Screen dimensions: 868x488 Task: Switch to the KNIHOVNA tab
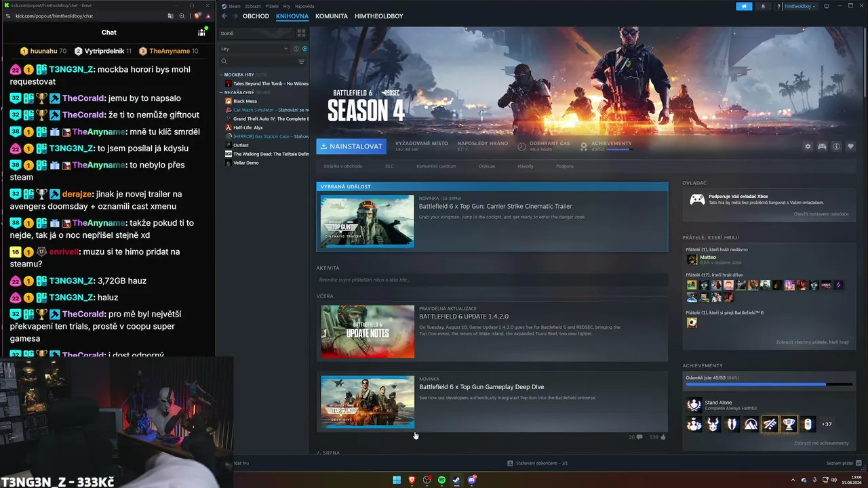292,16
